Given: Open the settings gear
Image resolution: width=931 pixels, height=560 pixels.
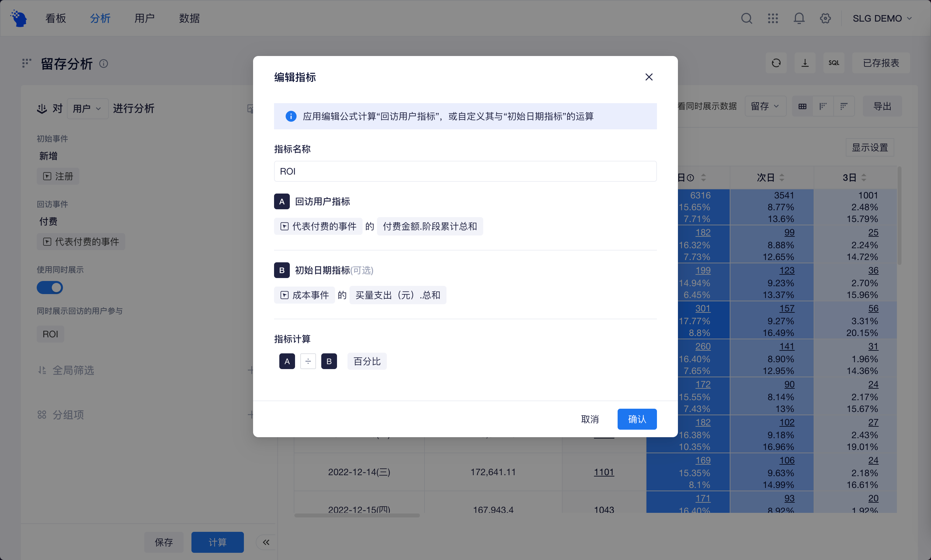Looking at the screenshot, I should [x=825, y=18].
